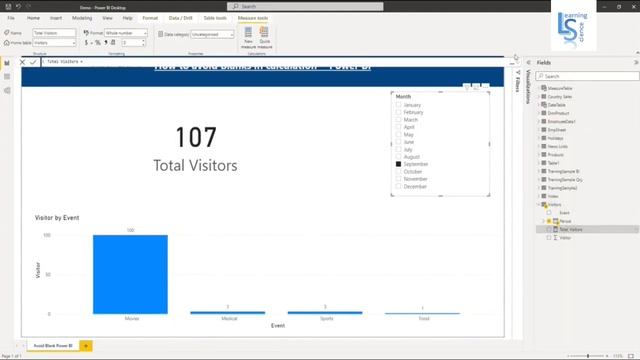Click the Movies bar in Visitor by Event chart
The image size is (640, 360).
coord(130,274)
